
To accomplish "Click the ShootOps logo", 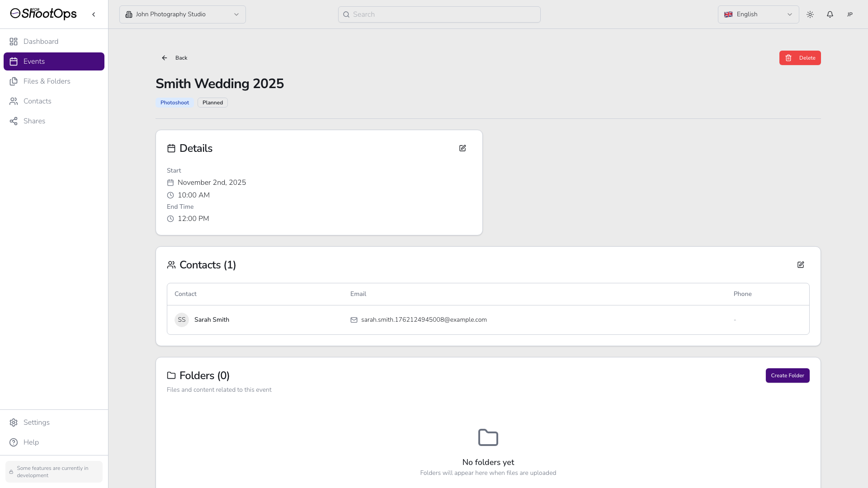I will coord(43,14).
